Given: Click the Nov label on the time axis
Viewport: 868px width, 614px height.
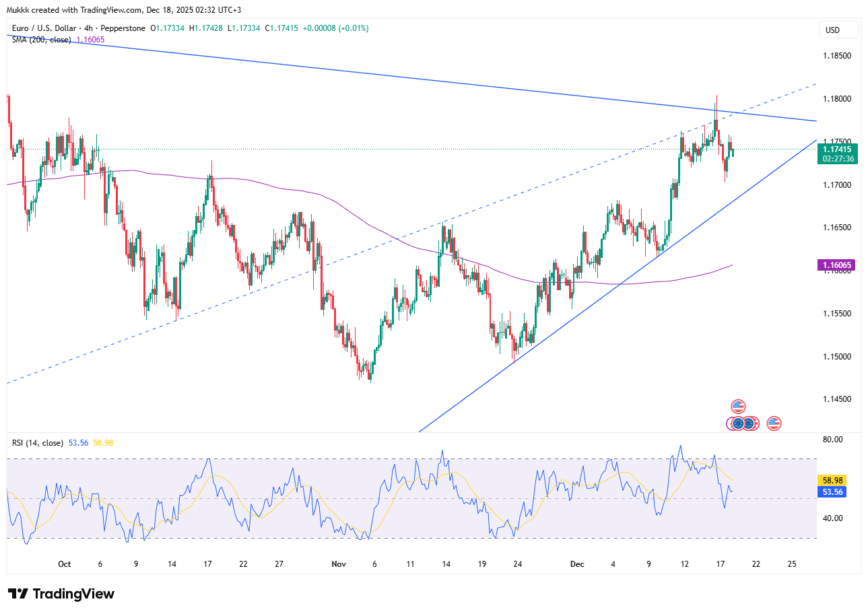Looking at the screenshot, I should point(339,564).
